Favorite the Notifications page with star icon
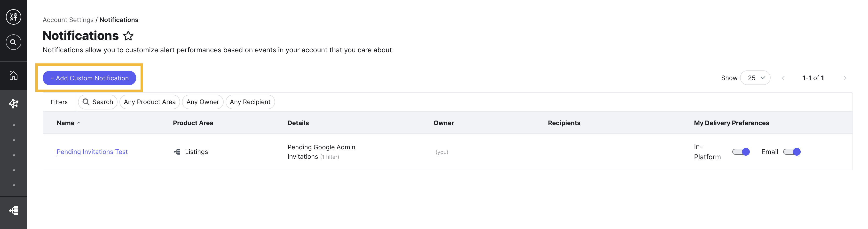 point(128,36)
